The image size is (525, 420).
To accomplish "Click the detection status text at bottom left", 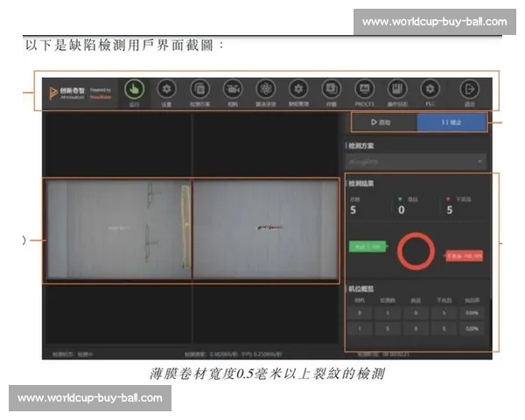I will (73, 354).
